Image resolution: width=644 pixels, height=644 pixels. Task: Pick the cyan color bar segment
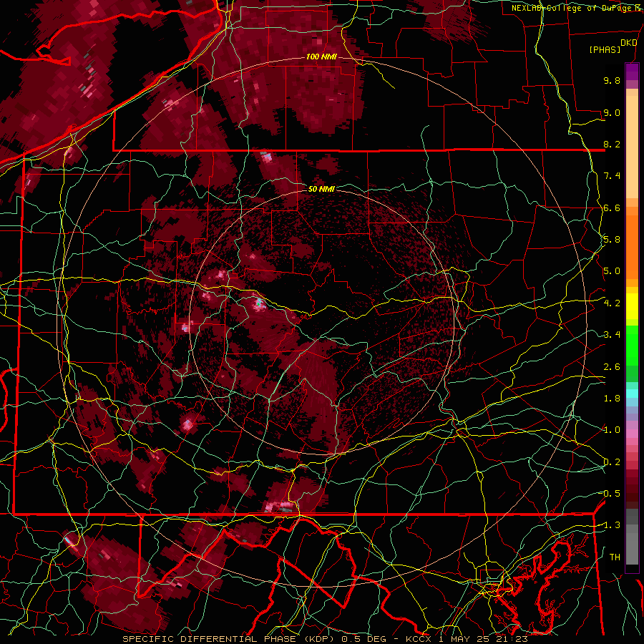632,394
